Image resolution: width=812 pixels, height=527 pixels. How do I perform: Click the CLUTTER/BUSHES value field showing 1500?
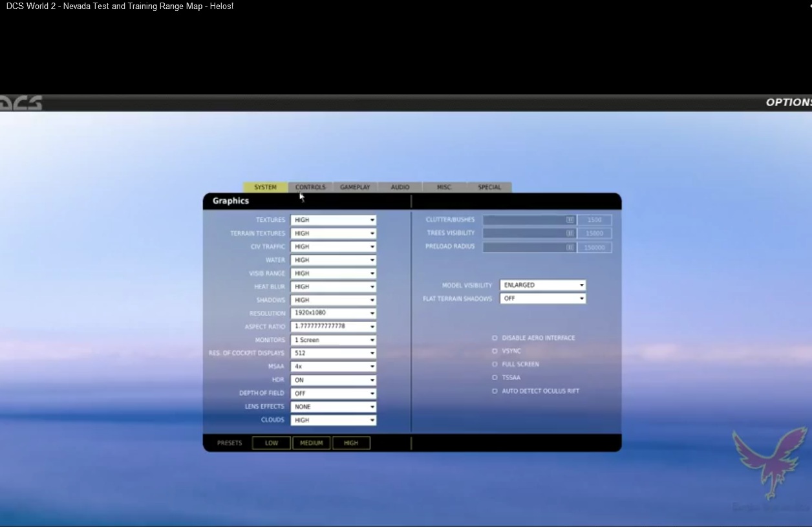pos(595,220)
